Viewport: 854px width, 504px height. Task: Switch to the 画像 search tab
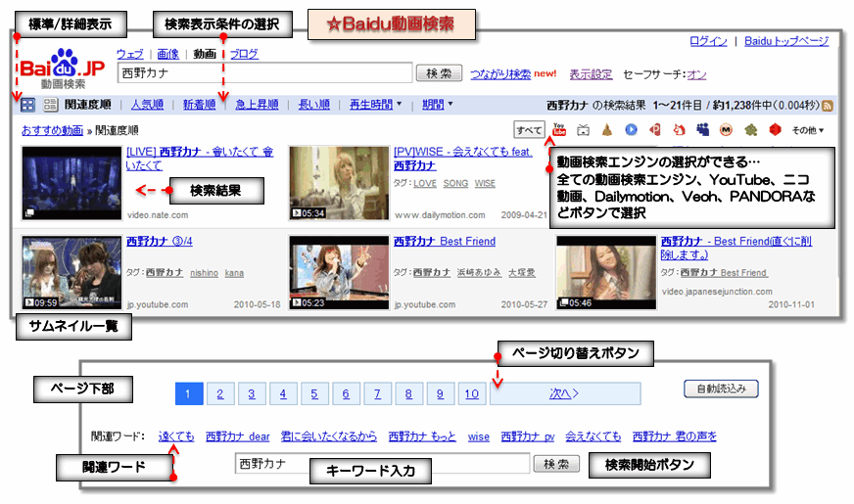[x=167, y=54]
